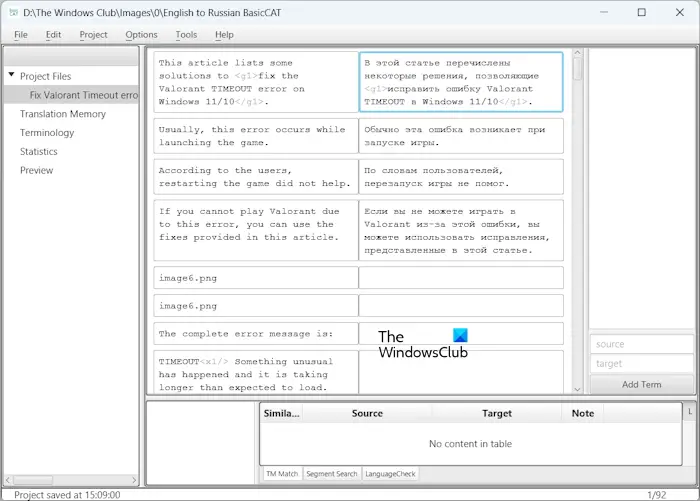This screenshot has width=700, height=501.
Task: Open Preview in the sidebar
Action: pyautogui.click(x=37, y=170)
